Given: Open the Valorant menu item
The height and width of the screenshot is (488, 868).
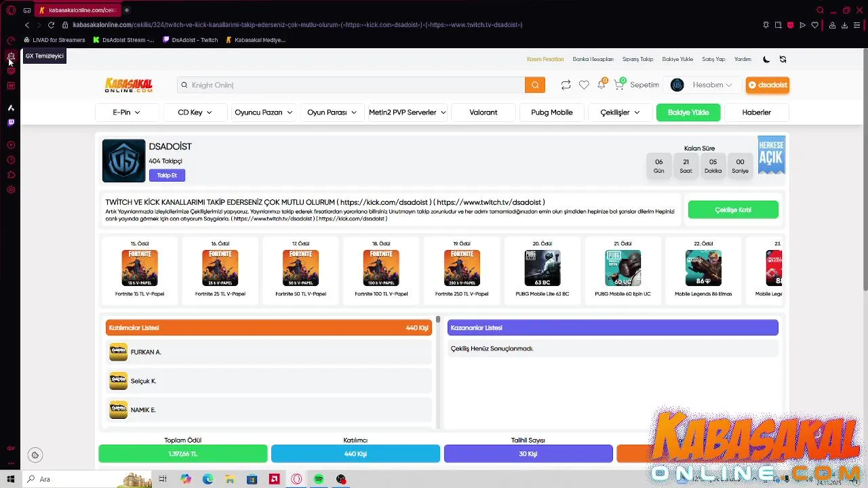Looking at the screenshot, I should tap(484, 113).
